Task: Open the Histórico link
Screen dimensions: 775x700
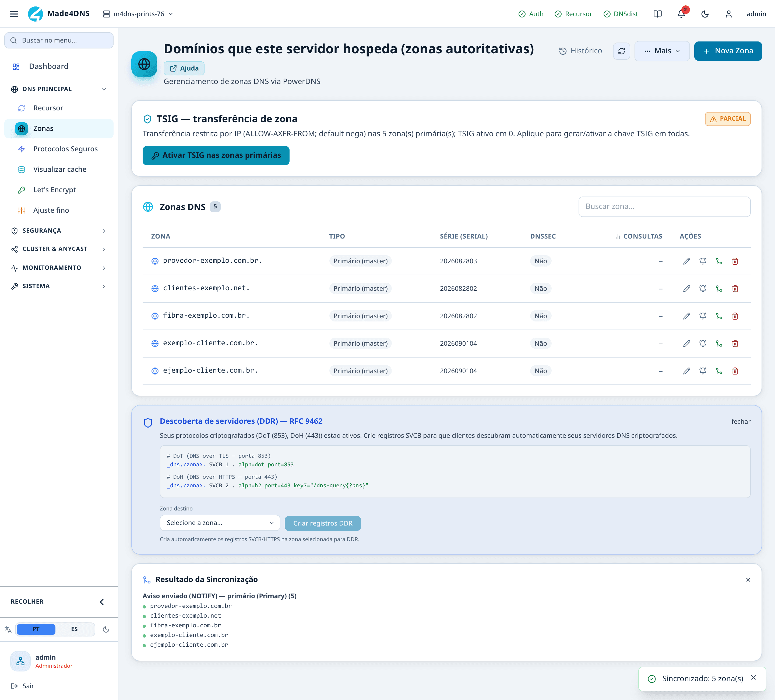Action: point(580,51)
